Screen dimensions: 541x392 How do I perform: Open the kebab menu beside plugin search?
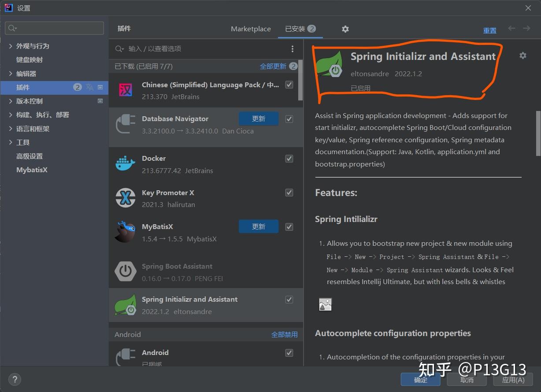click(293, 48)
